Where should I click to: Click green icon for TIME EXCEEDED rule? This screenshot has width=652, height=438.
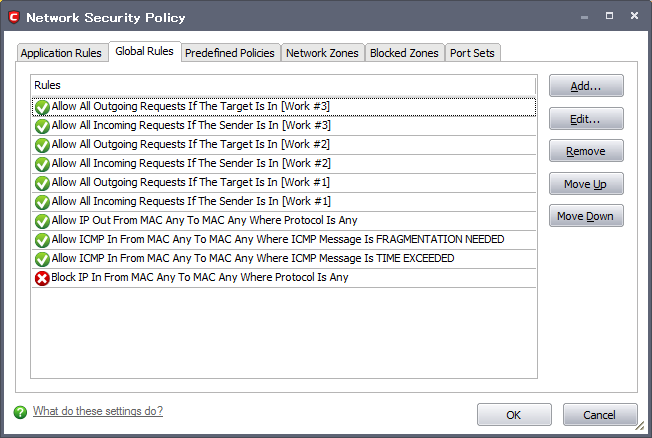42,259
